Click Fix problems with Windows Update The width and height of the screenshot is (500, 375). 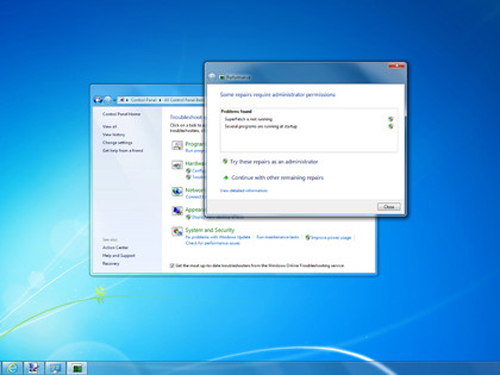click(218, 237)
